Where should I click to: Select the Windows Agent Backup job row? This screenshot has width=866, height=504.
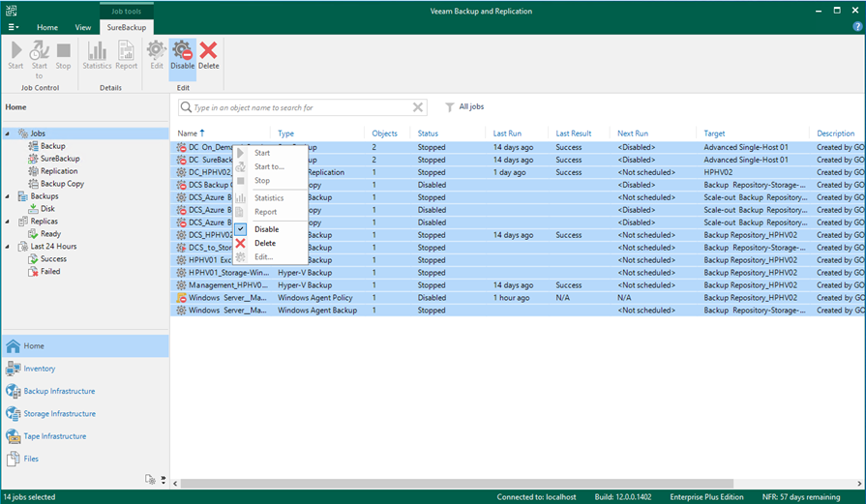coord(518,311)
